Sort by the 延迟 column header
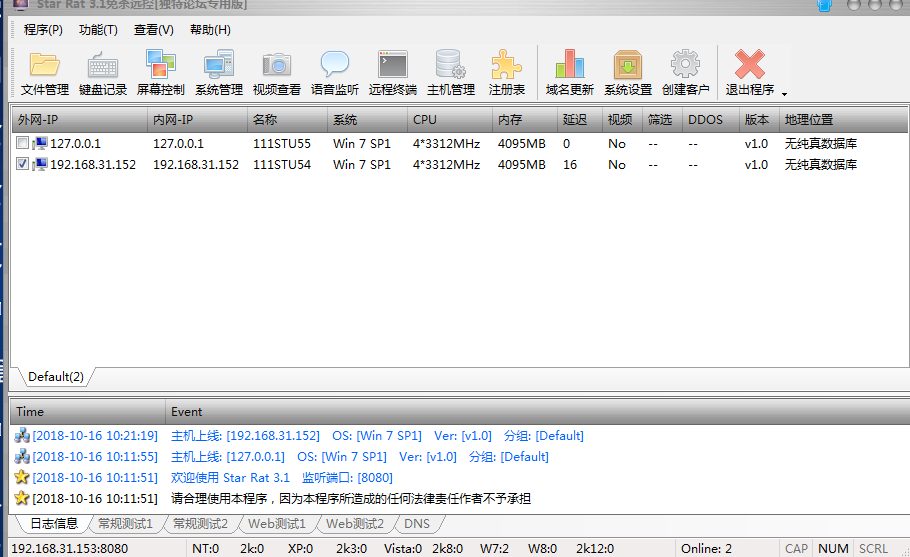Viewport: 910px width, 557px height. (x=580, y=120)
